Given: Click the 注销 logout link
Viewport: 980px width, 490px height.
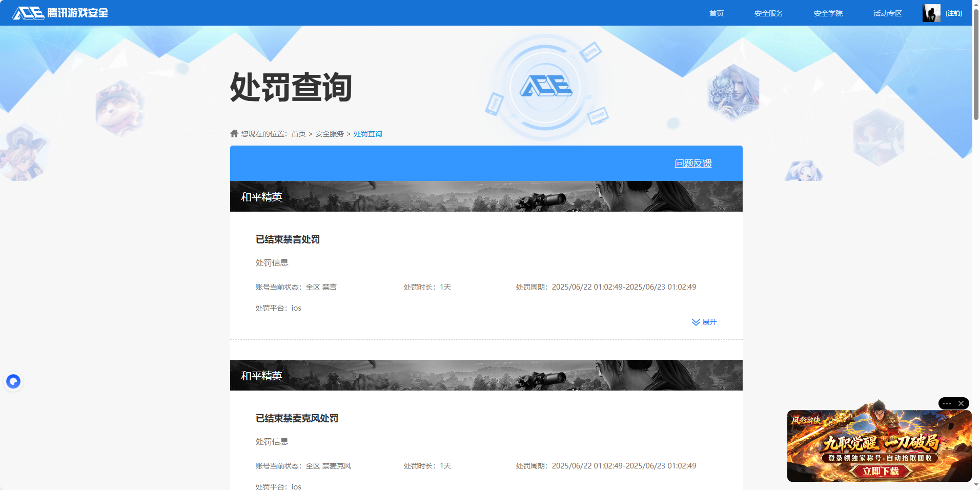Looking at the screenshot, I should (x=954, y=13).
